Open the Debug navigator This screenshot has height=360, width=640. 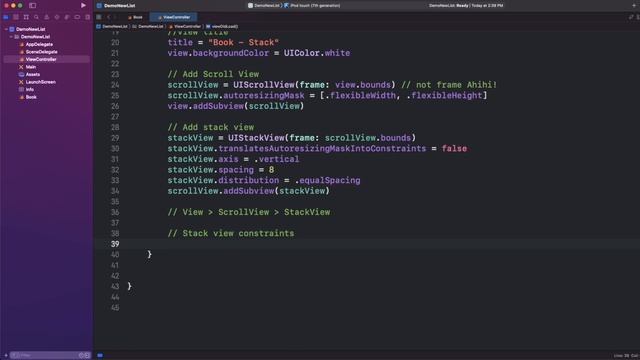click(x=67, y=17)
